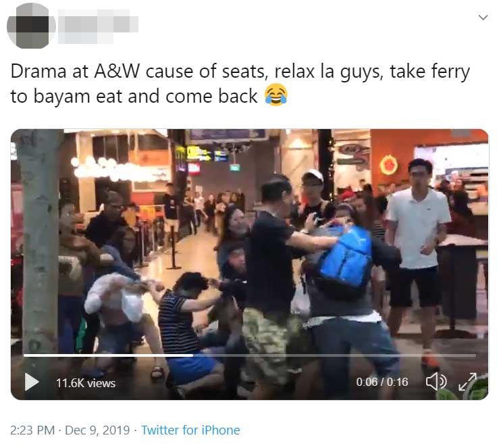
Task: Click the end of the played progress segment
Action: [x=192, y=355]
